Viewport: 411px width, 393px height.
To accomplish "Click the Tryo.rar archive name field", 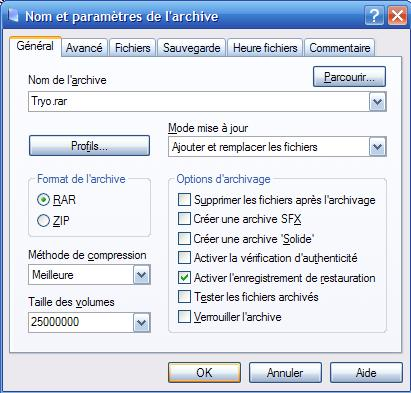I will [199, 101].
